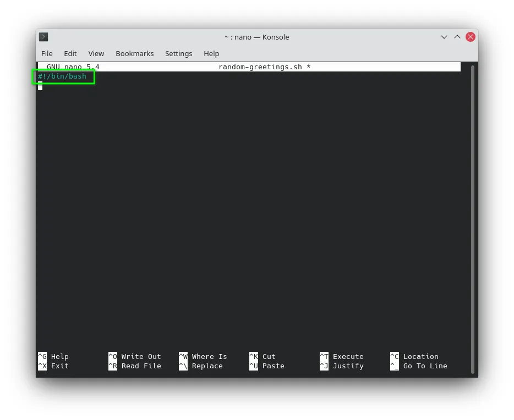Click the ^O Write Out shortcut
Image resolution: width=514 pixels, height=420 pixels.
(135, 356)
